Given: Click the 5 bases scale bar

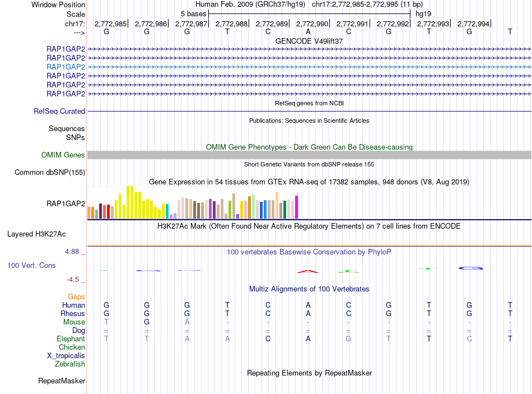Looking at the screenshot, I should (309, 13).
